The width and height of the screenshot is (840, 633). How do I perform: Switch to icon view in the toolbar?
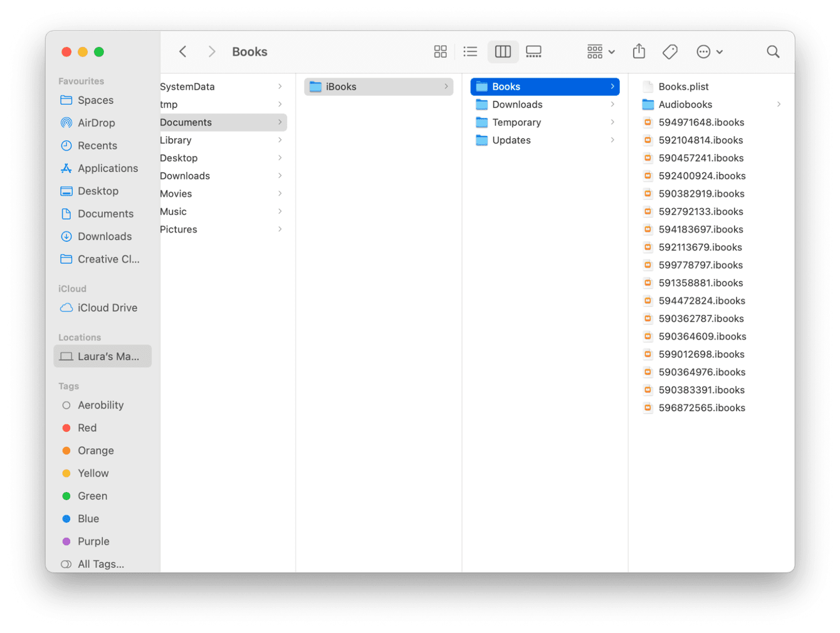click(x=440, y=51)
